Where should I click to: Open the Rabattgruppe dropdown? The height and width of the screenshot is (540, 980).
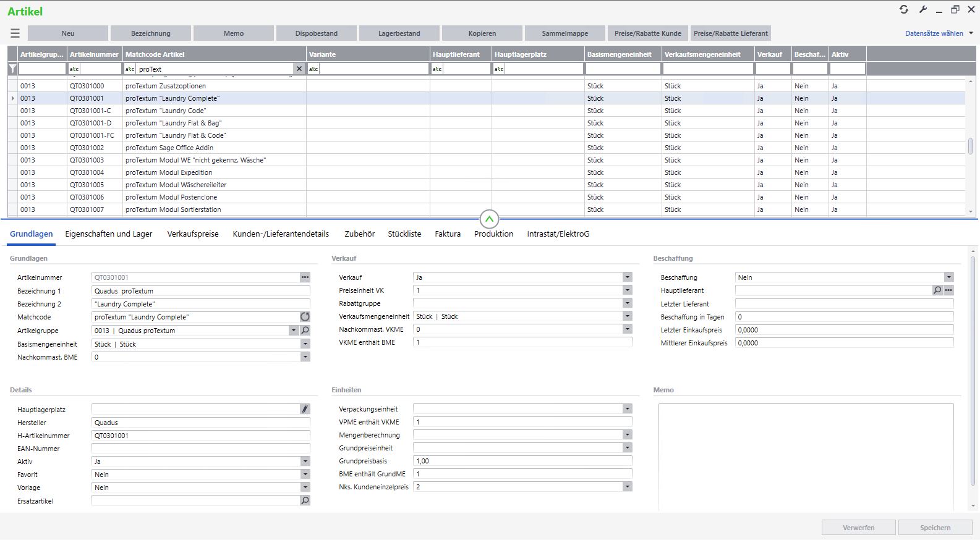tap(627, 303)
